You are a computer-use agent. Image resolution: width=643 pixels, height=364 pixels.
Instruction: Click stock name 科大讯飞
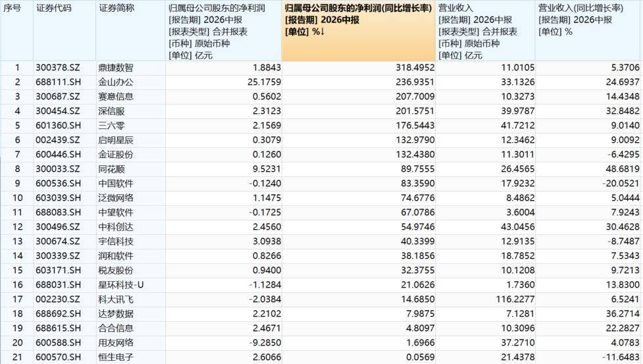pyautogui.click(x=116, y=299)
